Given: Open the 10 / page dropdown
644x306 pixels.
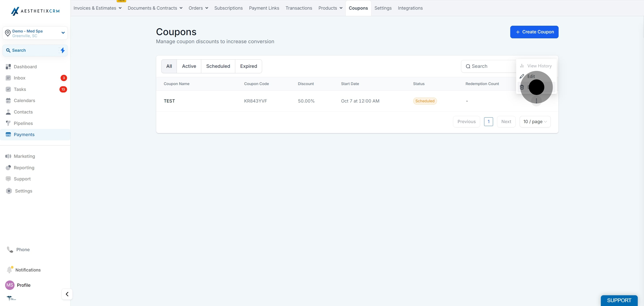Looking at the screenshot, I should click(535, 122).
